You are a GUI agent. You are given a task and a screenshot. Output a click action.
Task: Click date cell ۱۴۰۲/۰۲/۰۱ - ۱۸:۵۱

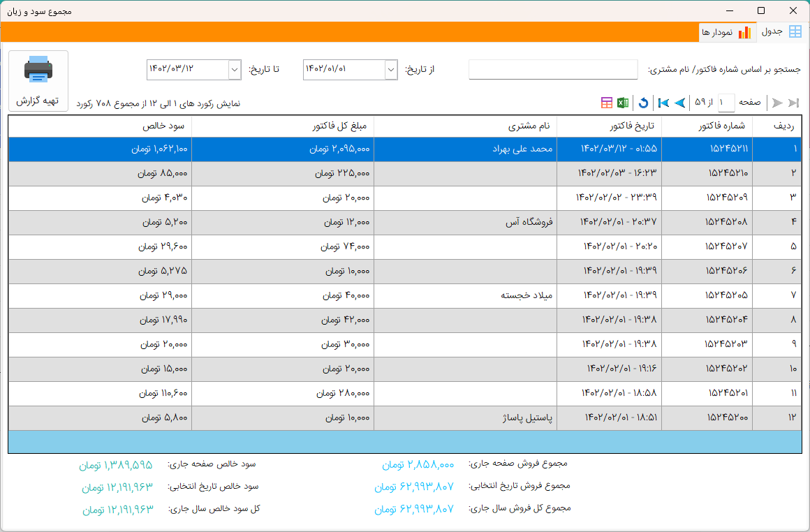point(610,418)
